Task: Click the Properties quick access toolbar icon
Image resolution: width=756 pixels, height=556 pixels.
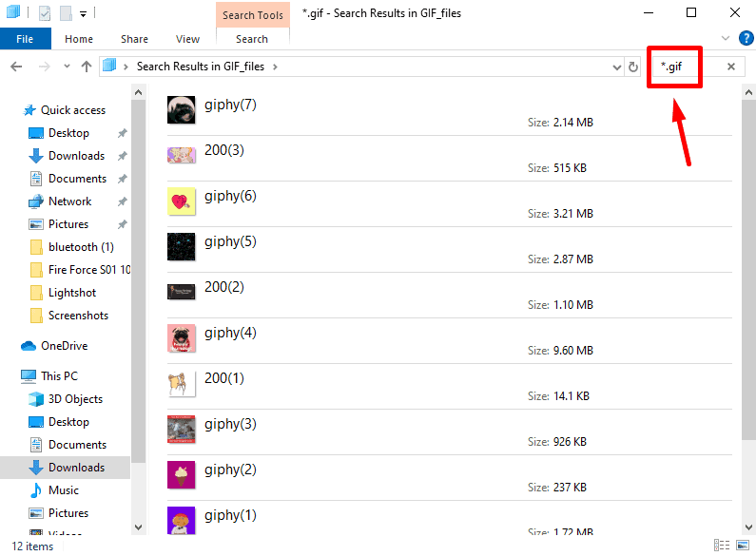Action: point(45,13)
